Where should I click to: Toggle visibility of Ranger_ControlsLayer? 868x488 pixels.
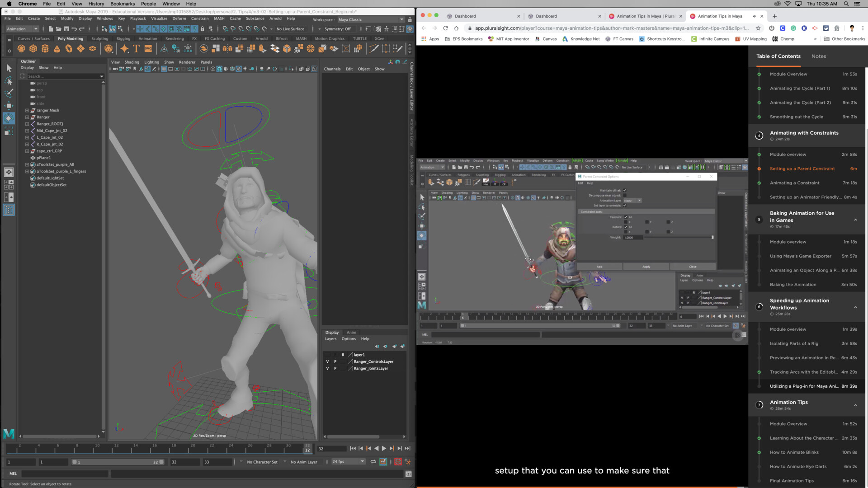point(327,361)
